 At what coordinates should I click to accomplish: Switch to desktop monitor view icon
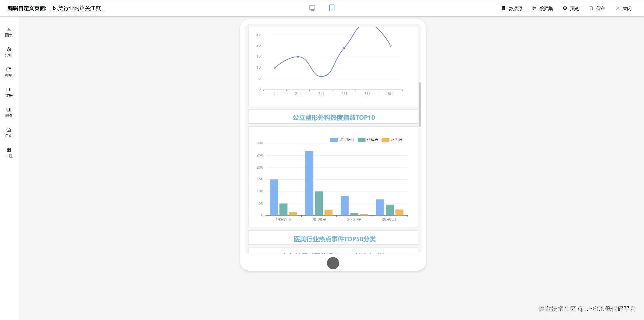(312, 8)
